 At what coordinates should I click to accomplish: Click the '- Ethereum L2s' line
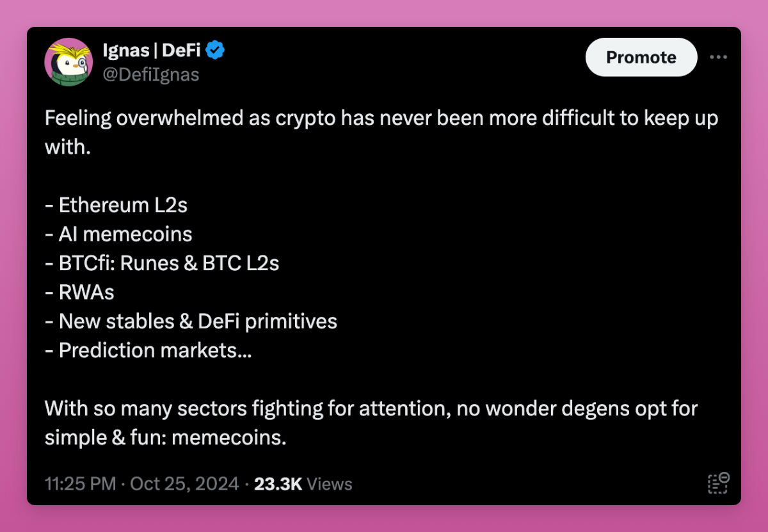tap(116, 205)
